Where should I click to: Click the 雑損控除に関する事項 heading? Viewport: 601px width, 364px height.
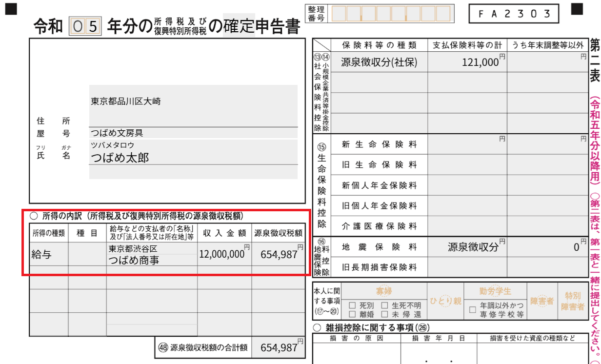point(371,327)
